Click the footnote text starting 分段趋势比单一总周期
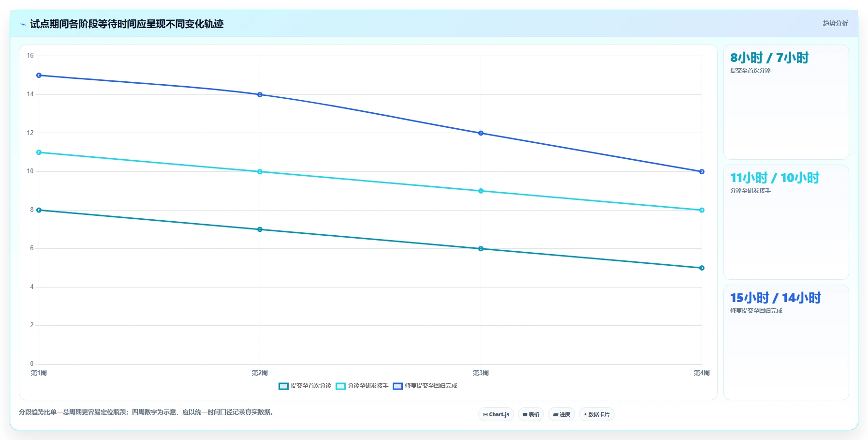Image resolution: width=868 pixels, height=440 pixels. pyautogui.click(x=147, y=412)
